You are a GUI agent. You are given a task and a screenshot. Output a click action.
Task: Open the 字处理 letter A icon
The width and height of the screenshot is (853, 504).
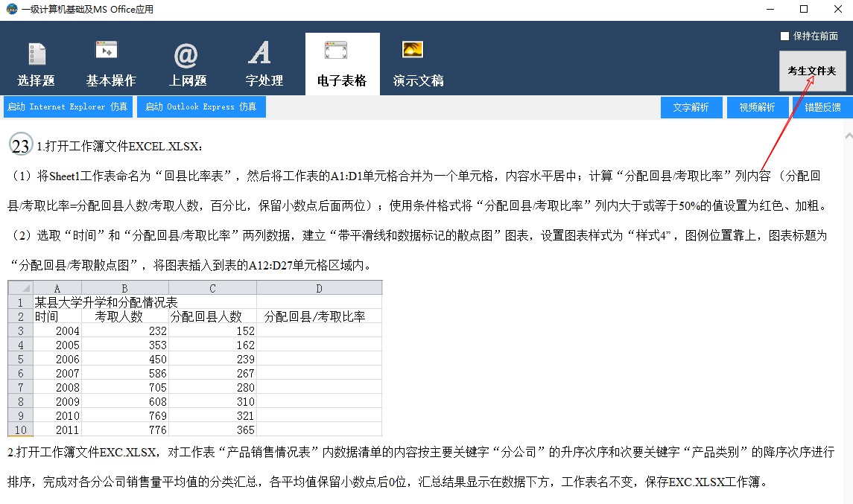point(259,53)
